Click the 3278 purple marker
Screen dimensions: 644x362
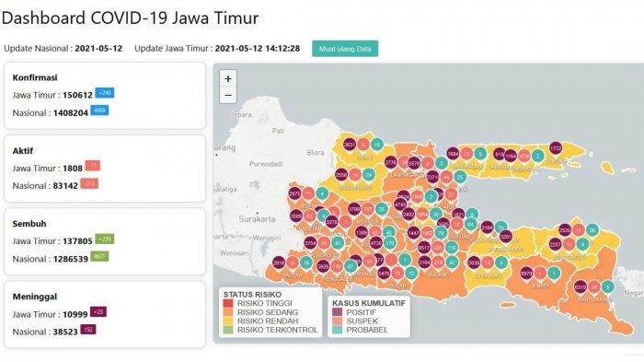[x=332, y=222]
